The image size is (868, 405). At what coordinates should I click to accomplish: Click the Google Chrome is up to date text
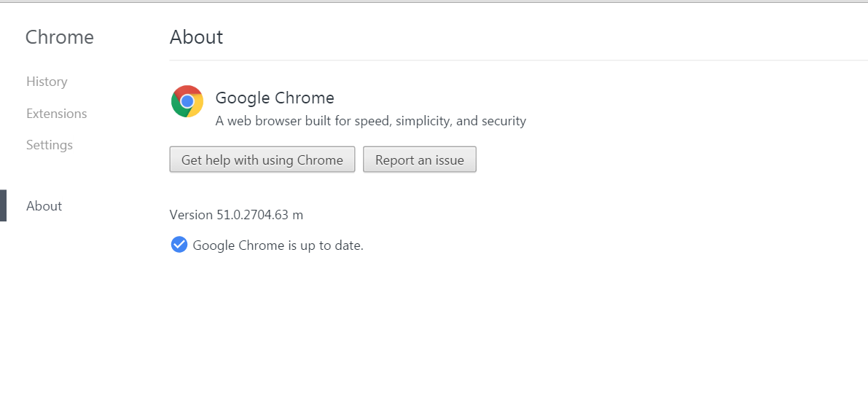[x=278, y=245]
